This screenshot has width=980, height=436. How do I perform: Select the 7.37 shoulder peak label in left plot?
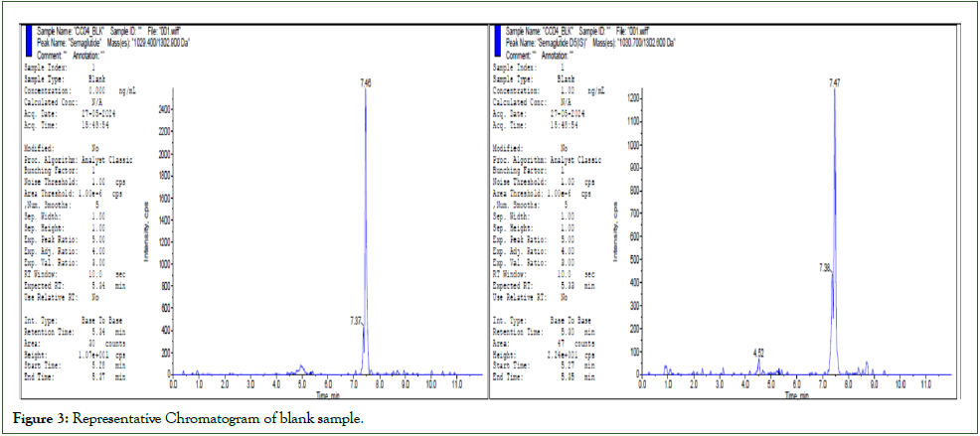(x=356, y=320)
